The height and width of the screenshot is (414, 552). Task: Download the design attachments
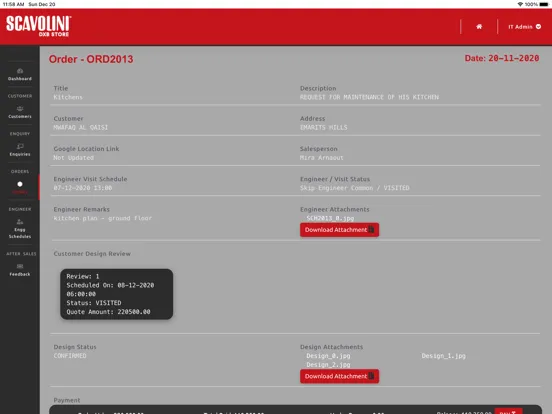click(x=339, y=376)
